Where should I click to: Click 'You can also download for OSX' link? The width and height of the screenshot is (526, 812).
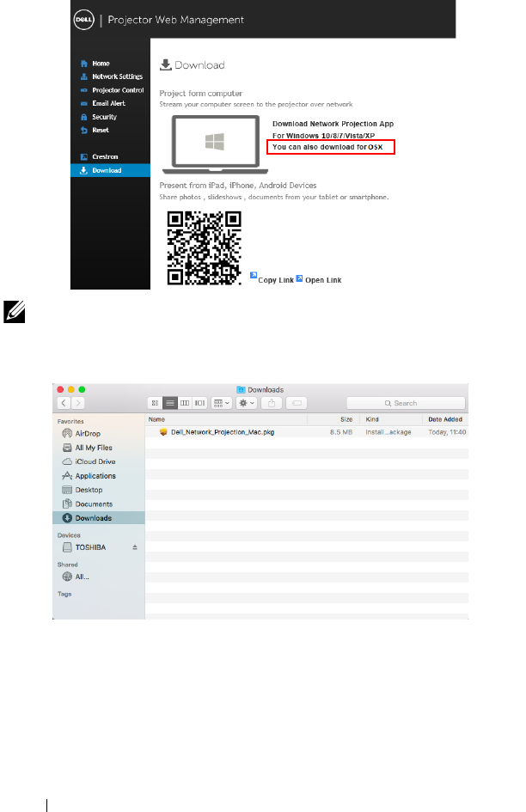tap(331, 147)
